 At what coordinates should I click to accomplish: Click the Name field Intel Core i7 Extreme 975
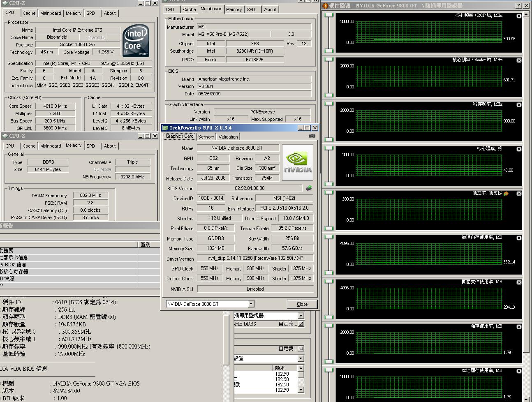(78, 30)
